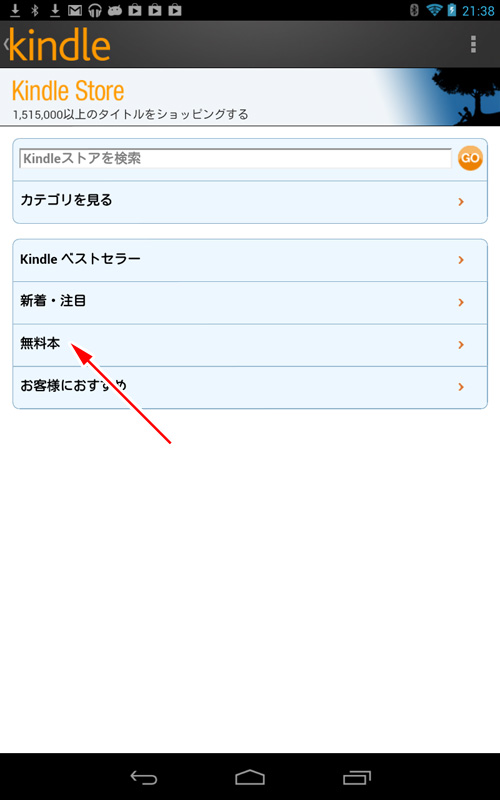Focus the Kindleストアを検索 search field
The width and height of the screenshot is (500, 800).
pos(235,158)
